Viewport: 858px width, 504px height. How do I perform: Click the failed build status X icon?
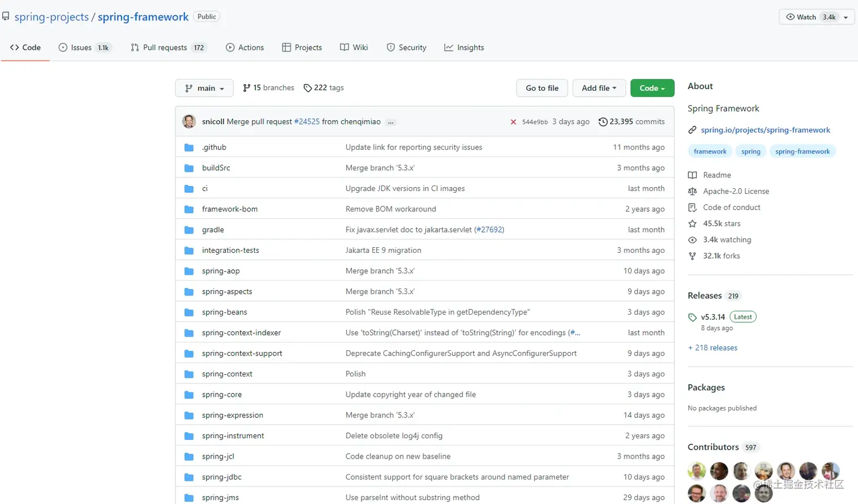pyautogui.click(x=514, y=122)
